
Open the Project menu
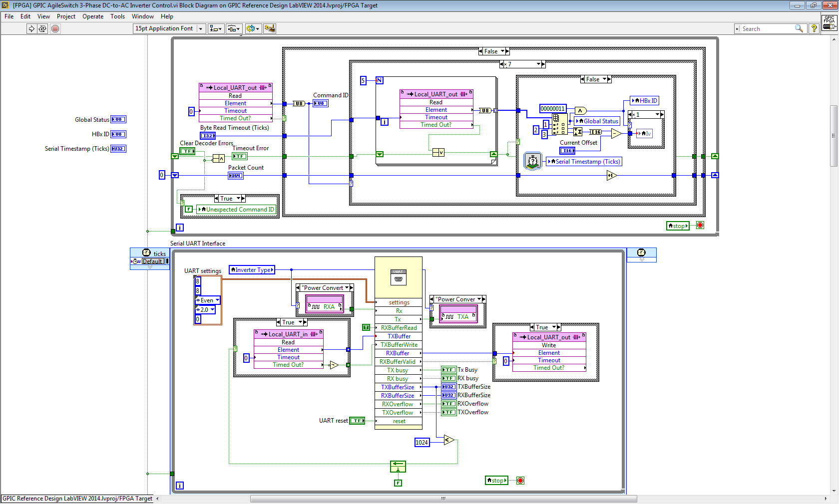coord(66,16)
